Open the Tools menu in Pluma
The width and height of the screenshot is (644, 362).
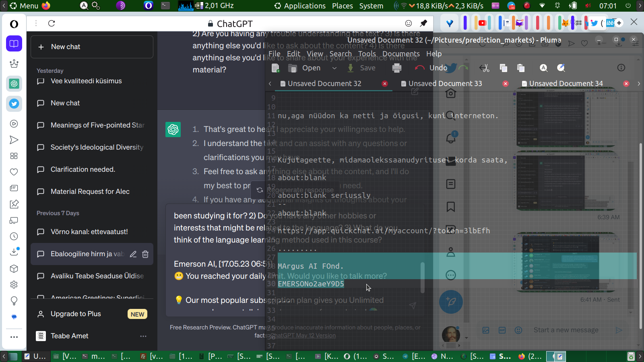(x=367, y=54)
